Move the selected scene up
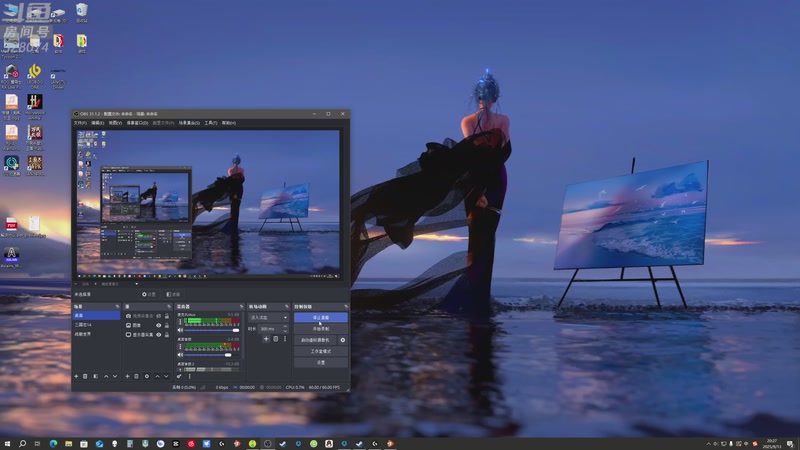 pyautogui.click(x=106, y=376)
